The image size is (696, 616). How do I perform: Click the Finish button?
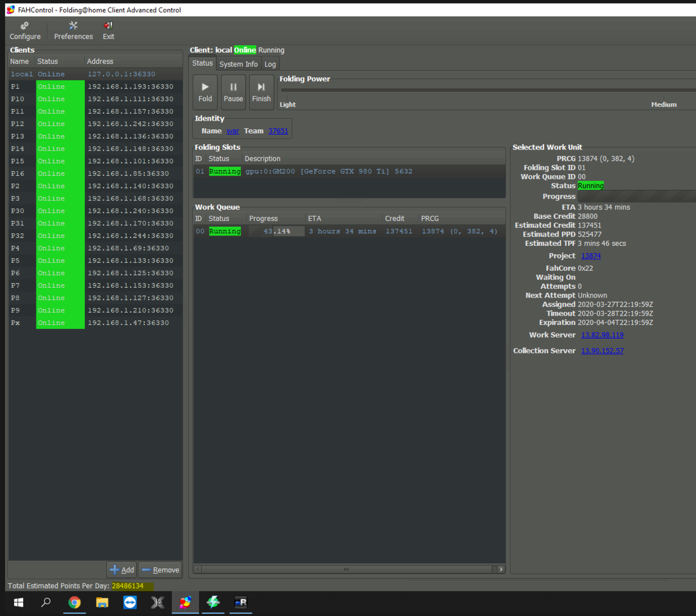click(x=261, y=92)
